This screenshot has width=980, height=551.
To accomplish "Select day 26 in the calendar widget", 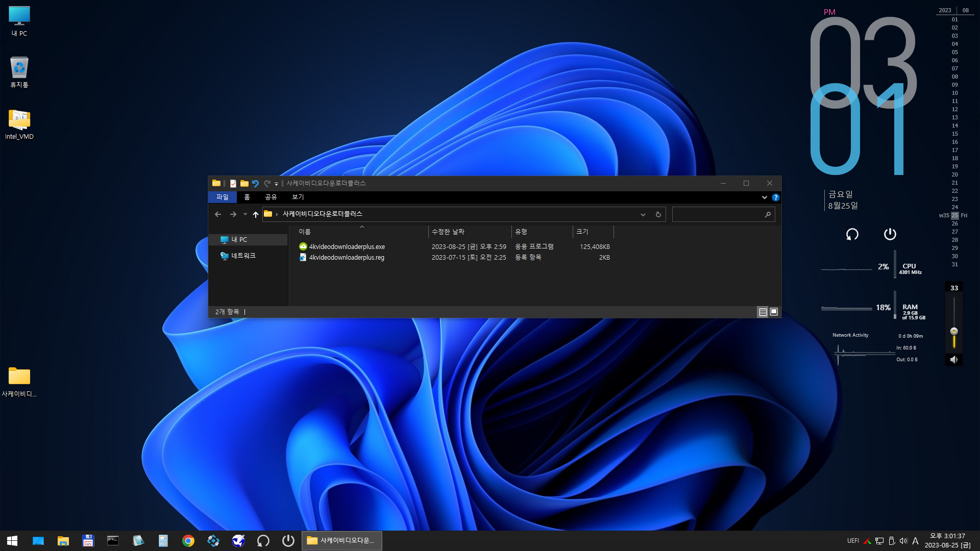I will (954, 224).
